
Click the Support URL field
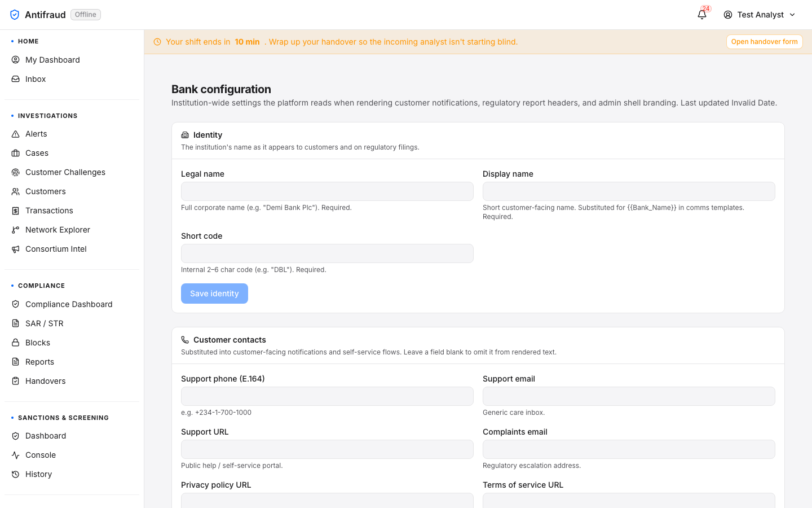click(x=327, y=449)
